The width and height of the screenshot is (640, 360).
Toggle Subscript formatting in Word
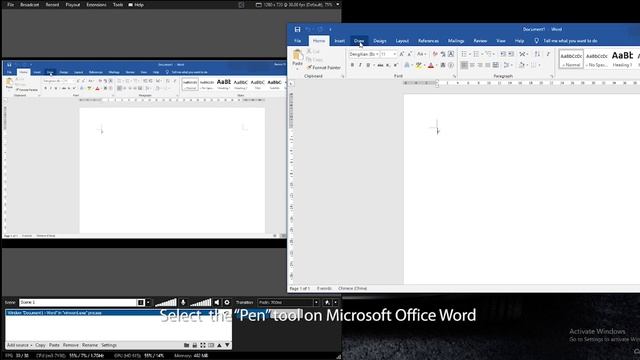388,65
